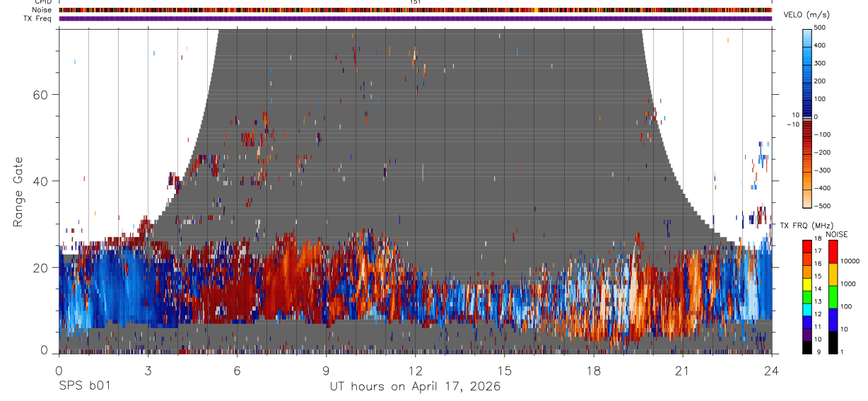The width and height of the screenshot is (868, 401).
Task: Click the 'SPS b01' radar label
Action: [84, 387]
